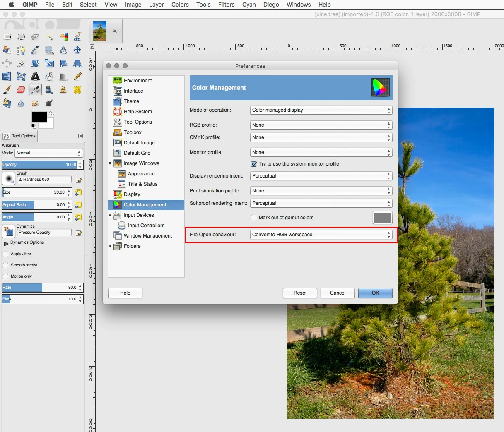Enable Try to use system monitor profile

click(254, 164)
